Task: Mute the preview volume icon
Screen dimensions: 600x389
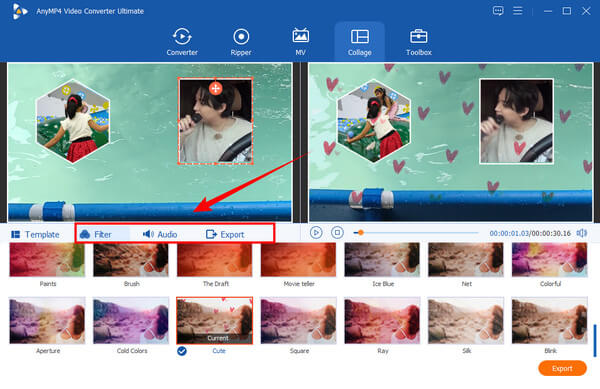Action: click(x=582, y=233)
